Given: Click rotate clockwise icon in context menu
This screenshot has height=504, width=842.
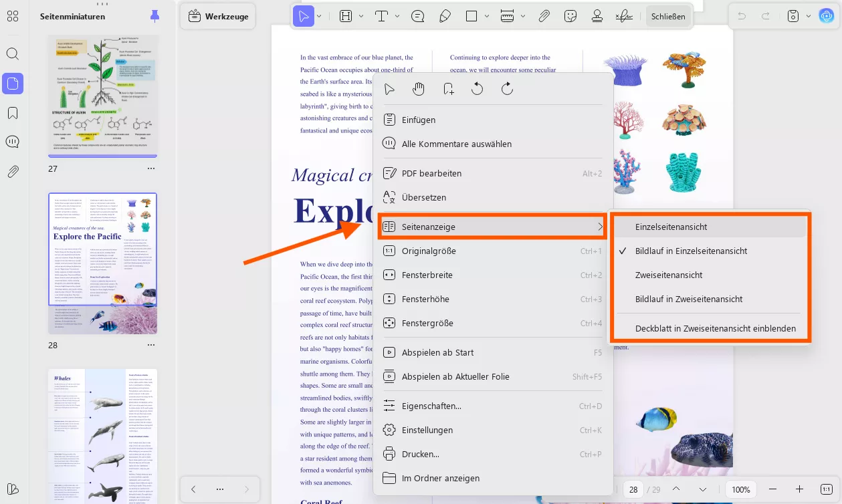Looking at the screenshot, I should coord(507,89).
